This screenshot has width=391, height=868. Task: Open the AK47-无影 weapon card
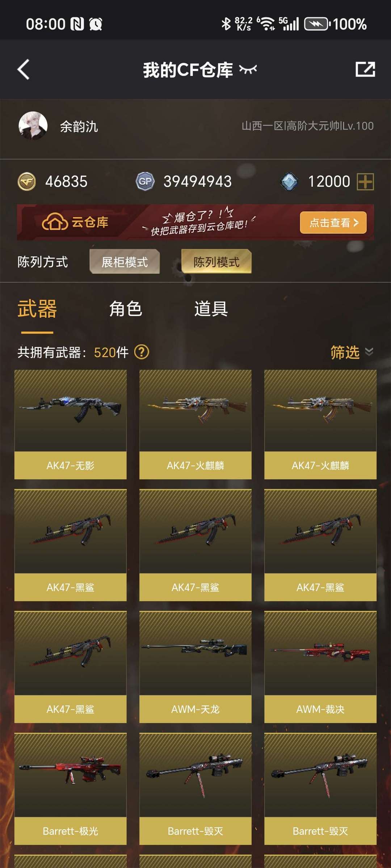pos(71,424)
